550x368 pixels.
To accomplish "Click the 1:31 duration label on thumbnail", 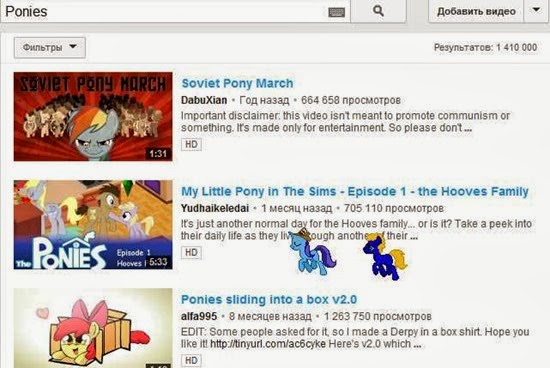I will 158,154.
